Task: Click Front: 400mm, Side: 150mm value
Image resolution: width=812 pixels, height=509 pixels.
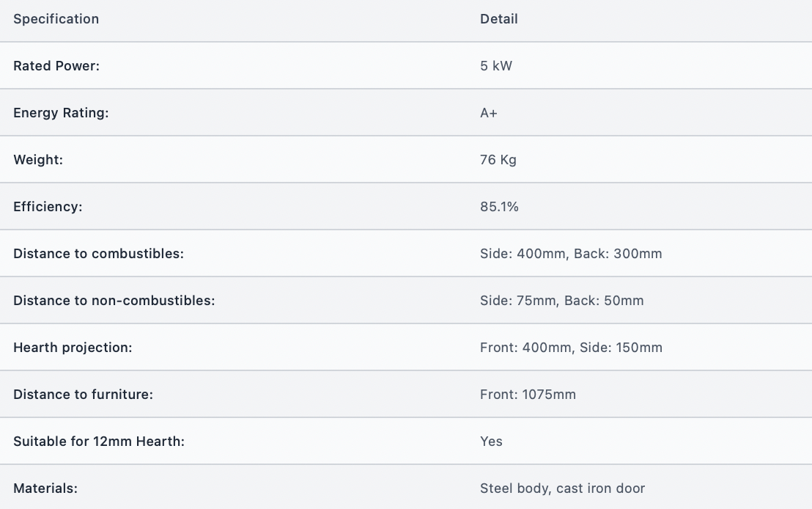Action: coord(571,348)
